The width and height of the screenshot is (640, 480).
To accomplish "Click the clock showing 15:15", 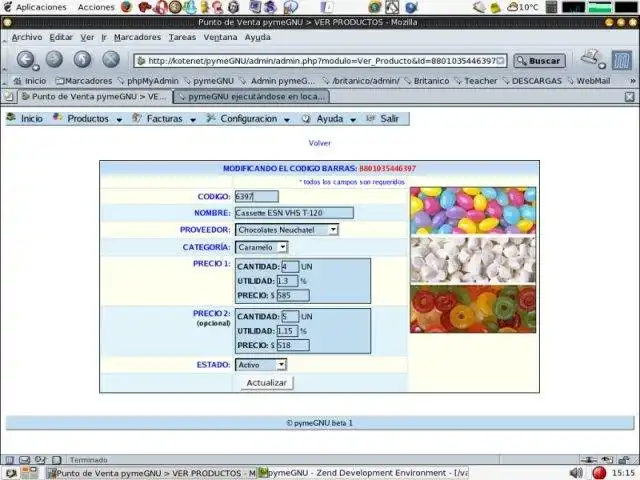I will (623, 473).
